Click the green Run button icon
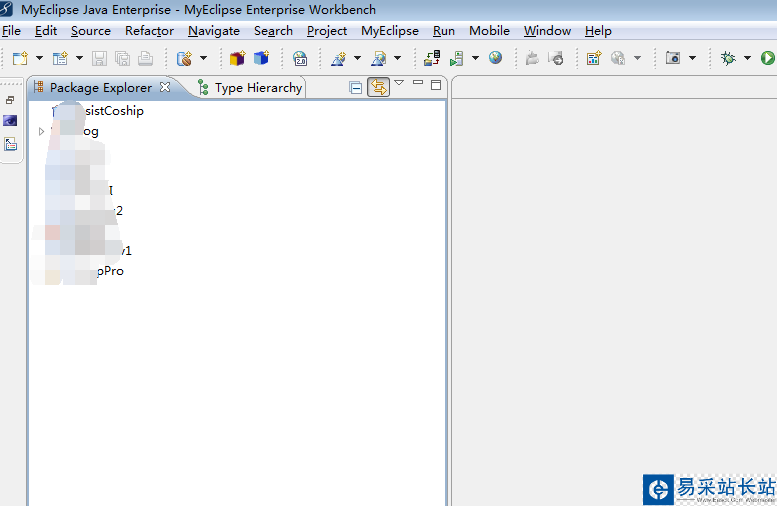Viewport: 777px width, 506px height. click(x=768, y=58)
